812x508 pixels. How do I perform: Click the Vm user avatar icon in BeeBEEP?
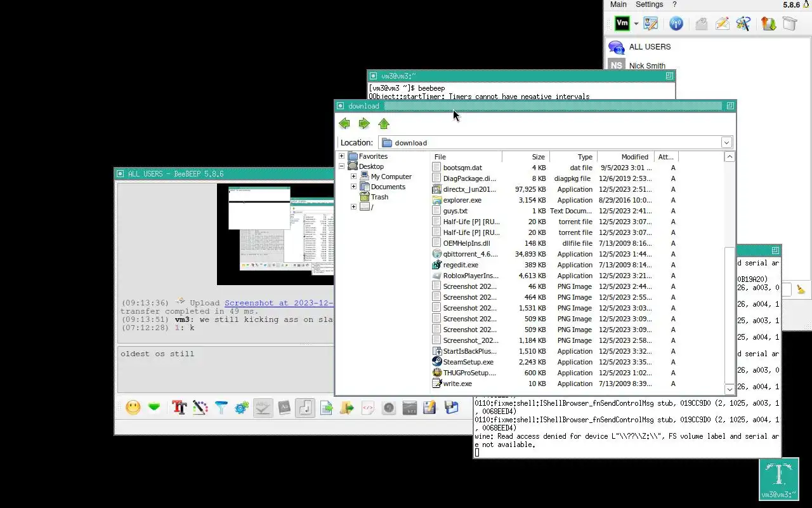point(622,23)
